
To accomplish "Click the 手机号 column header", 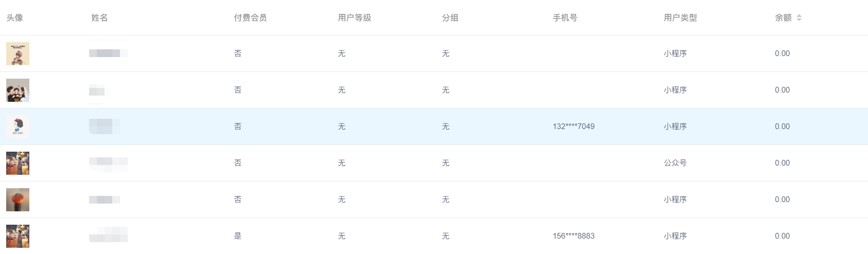I will (x=565, y=17).
